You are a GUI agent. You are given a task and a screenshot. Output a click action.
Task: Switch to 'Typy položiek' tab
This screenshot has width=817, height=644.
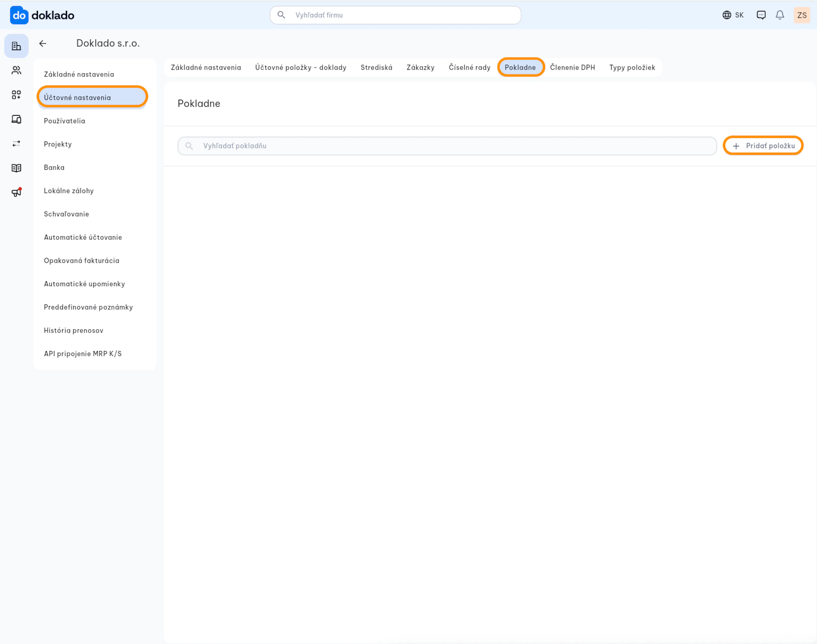click(632, 67)
